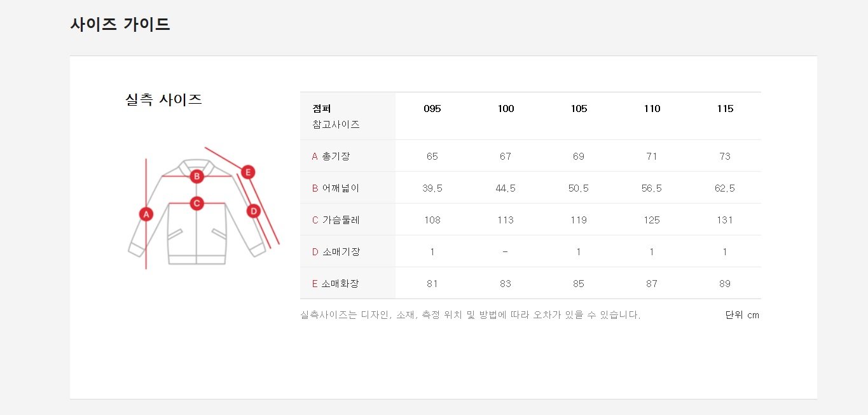Select the 115 size column header
Image resolution: width=868 pixels, height=415 pixels.
[725, 109]
